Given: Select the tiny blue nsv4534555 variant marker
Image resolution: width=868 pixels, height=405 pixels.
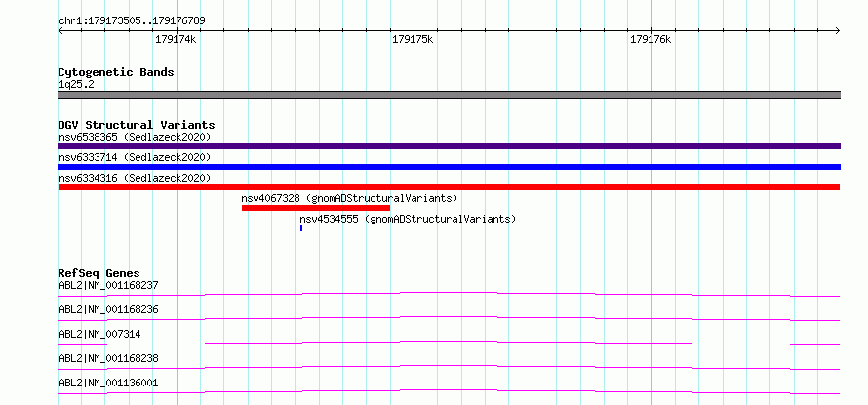Looking at the screenshot, I should tap(301, 228).
